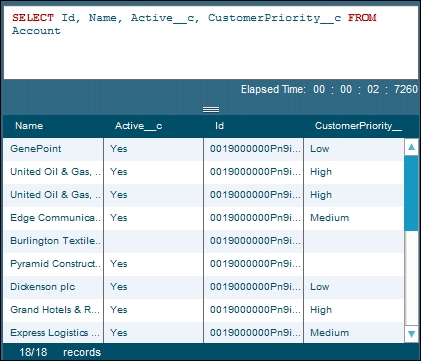This screenshot has width=421, height=361.
Task: Select the Burlington Textiles name cell
Action: [x=53, y=241]
